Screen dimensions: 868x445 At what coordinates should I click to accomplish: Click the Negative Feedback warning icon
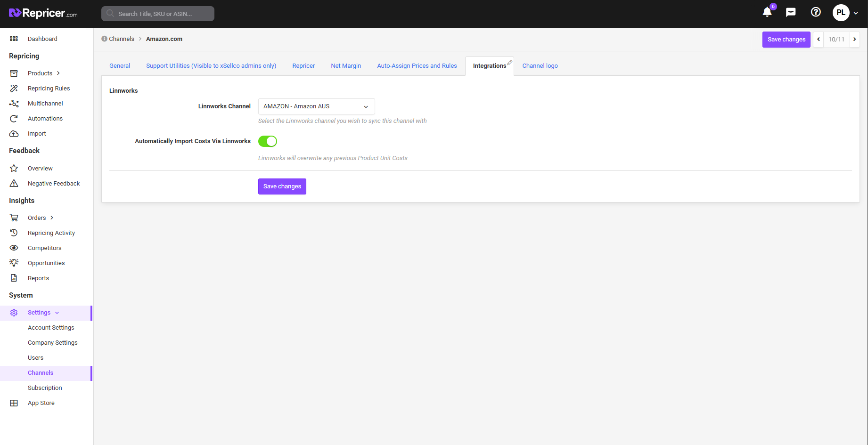pos(14,183)
